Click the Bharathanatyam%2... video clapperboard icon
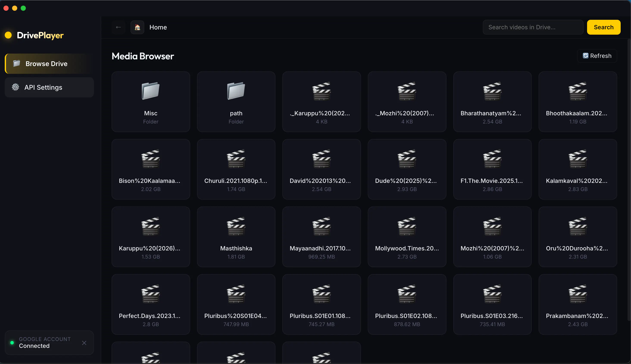This screenshot has height=364, width=631. (492, 91)
